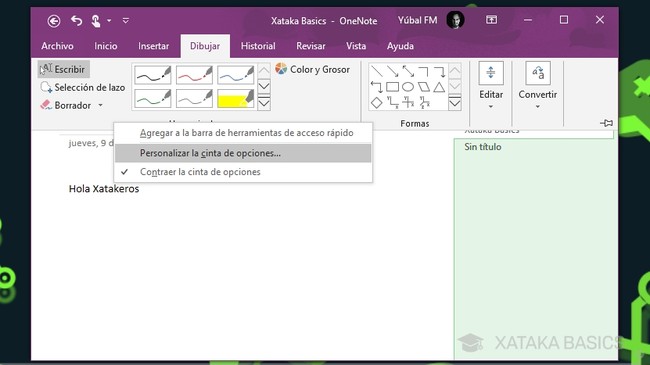Select the Borrador eraser tool
The image size is (650, 365).
pos(65,105)
